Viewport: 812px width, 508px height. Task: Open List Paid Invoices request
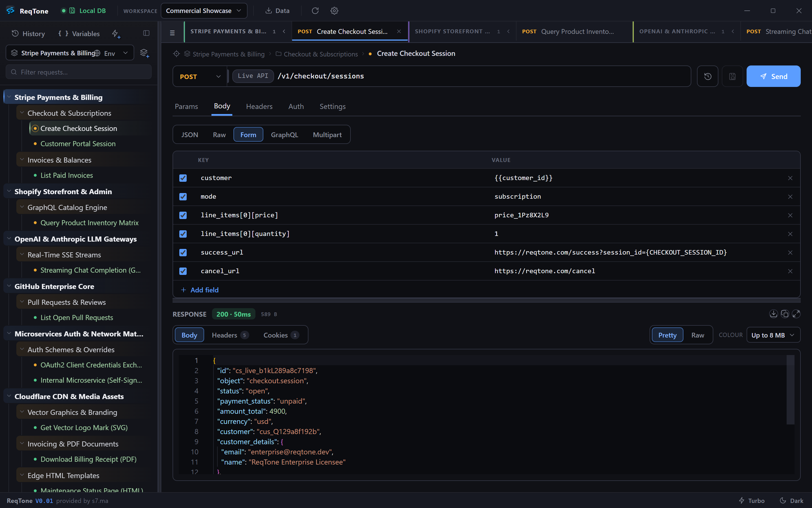tap(67, 175)
